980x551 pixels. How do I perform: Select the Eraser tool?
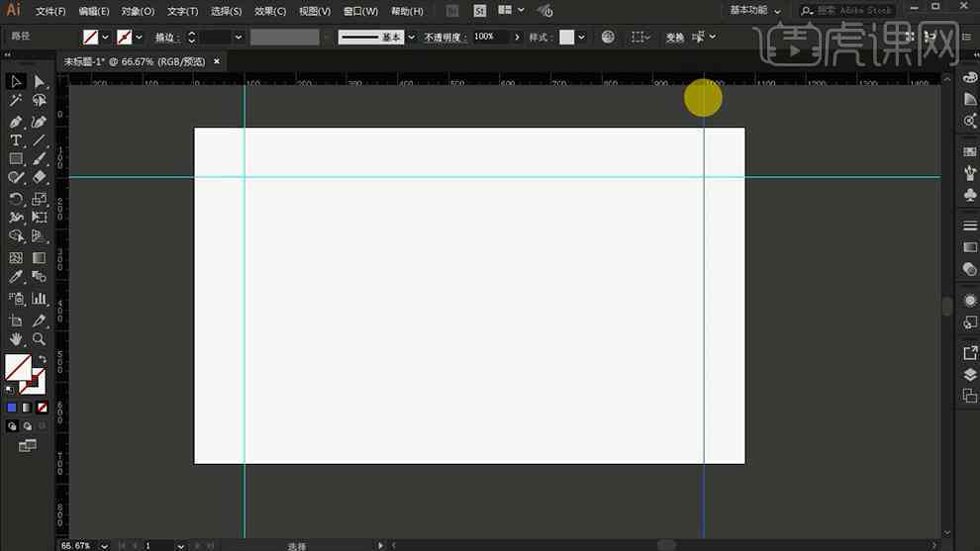(39, 177)
